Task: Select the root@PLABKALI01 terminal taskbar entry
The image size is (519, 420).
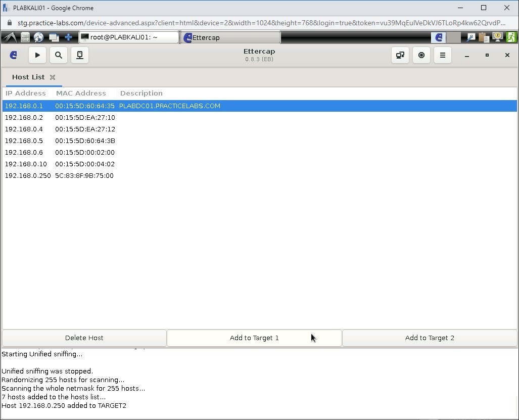Action: pos(128,37)
